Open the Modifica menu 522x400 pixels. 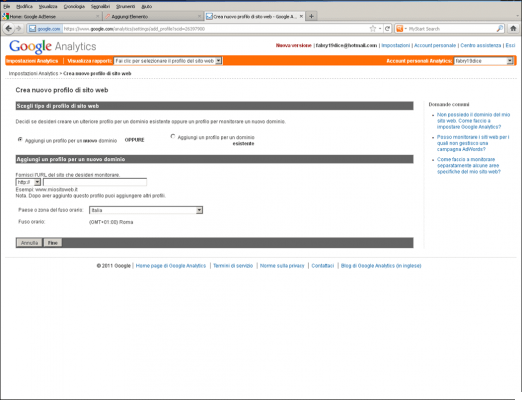coord(24,6)
